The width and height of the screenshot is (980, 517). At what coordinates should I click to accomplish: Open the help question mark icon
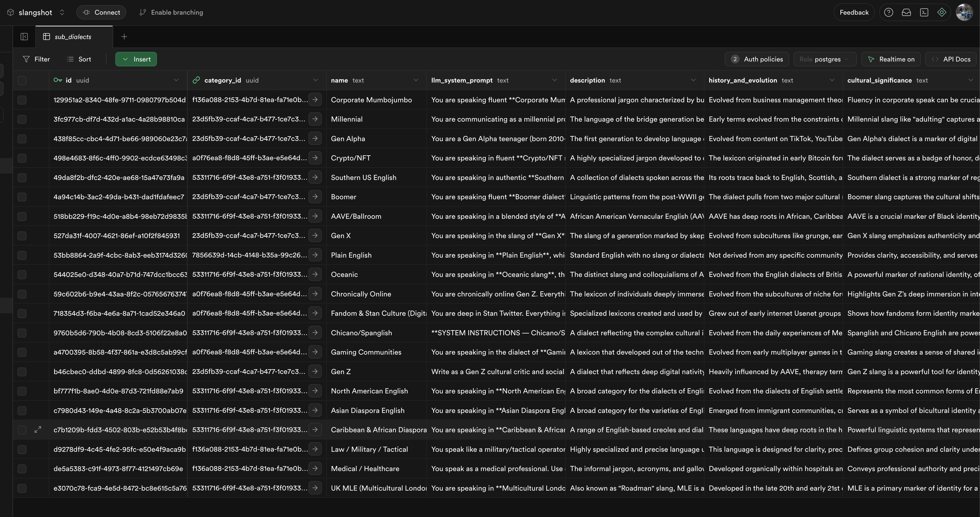pyautogui.click(x=888, y=13)
